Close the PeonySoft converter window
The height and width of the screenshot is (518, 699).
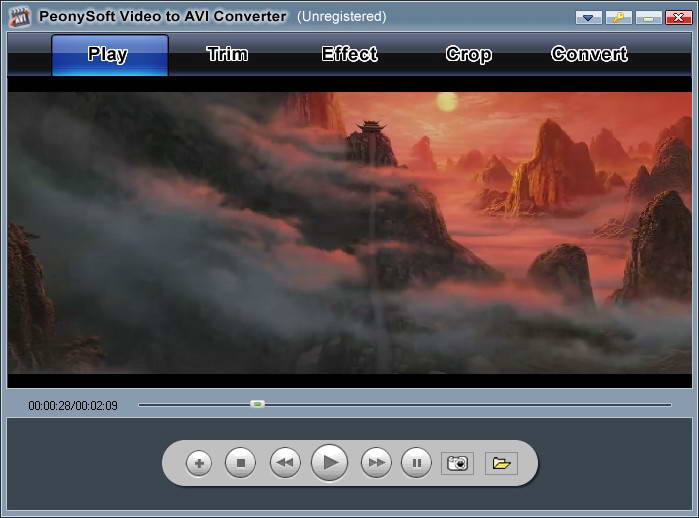(678, 17)
